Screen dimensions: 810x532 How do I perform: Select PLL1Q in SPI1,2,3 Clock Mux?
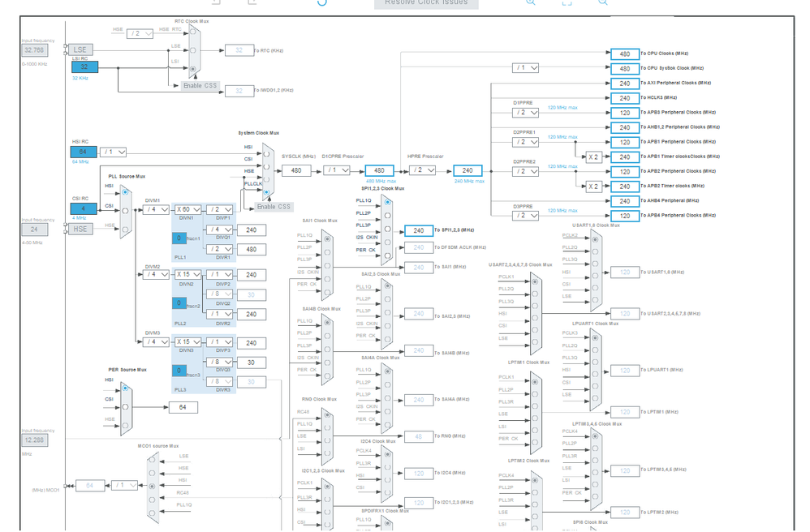pyautogui.click(x=387, y=202)
